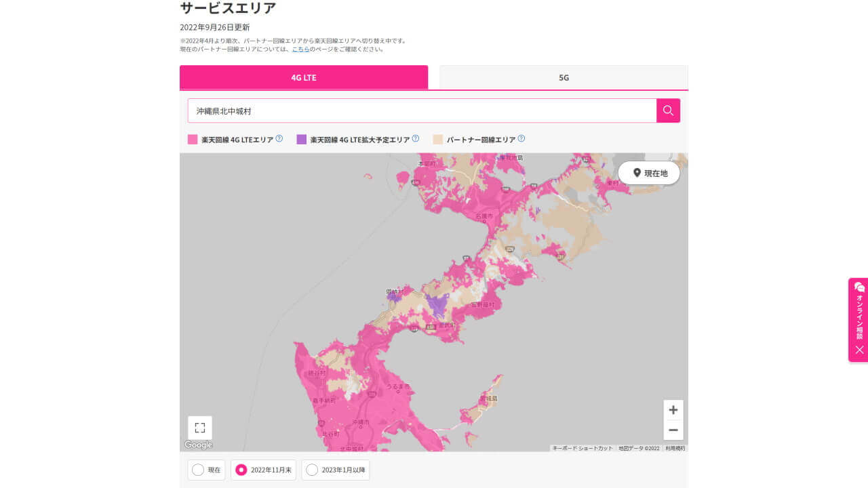
Task: Select the 2023年1月以降 radio button
Action: (312, 470)
